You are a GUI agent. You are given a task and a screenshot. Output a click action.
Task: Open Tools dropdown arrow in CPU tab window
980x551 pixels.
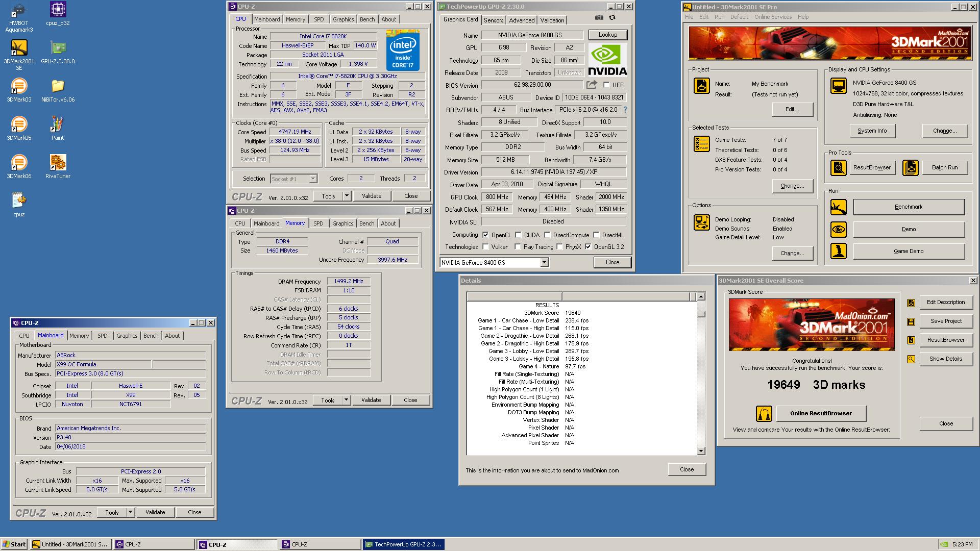tap(347, 196)
